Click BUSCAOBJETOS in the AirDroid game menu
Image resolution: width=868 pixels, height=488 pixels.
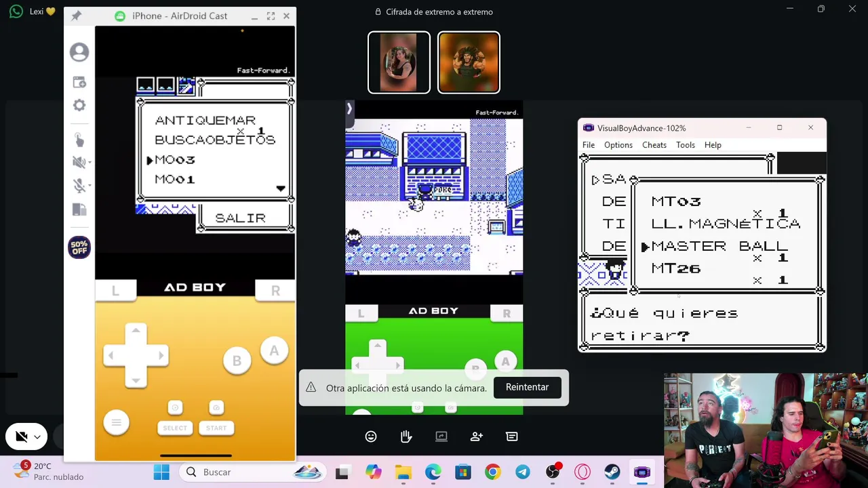coord(215,140)
